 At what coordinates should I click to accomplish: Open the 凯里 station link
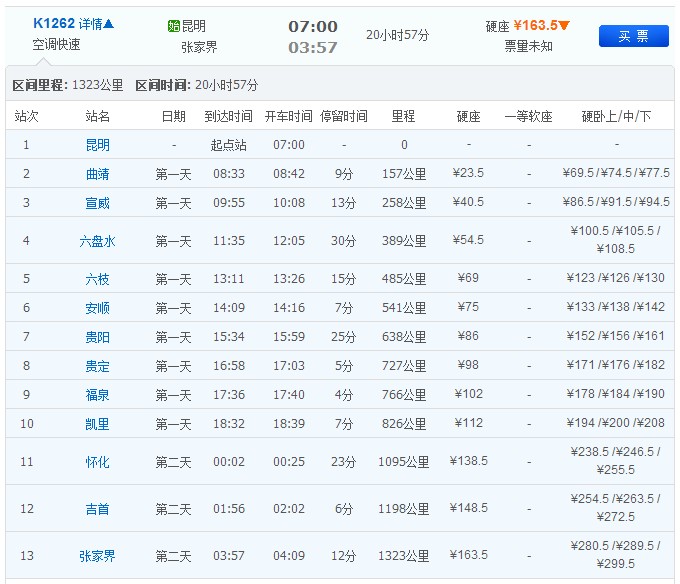tap(98, 424)
